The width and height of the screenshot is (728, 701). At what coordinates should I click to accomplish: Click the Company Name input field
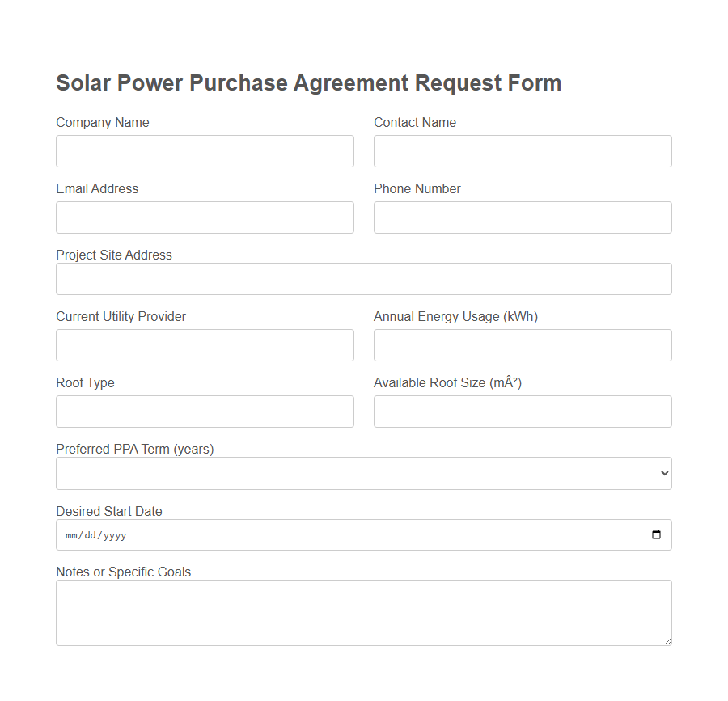(205, 151)
